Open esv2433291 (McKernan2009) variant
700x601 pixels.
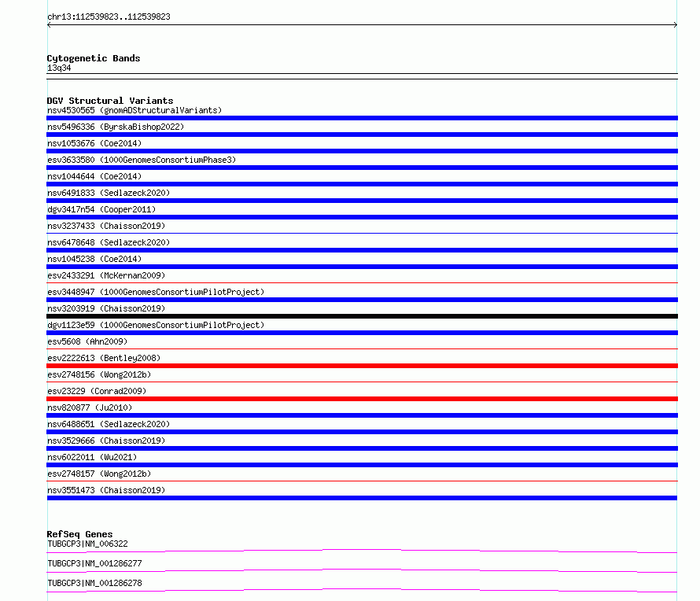pyautogui.click(x=106, y=275)
